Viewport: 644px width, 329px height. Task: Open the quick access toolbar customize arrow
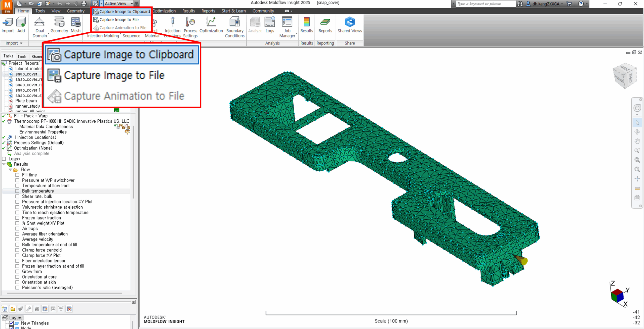(137, 4)
